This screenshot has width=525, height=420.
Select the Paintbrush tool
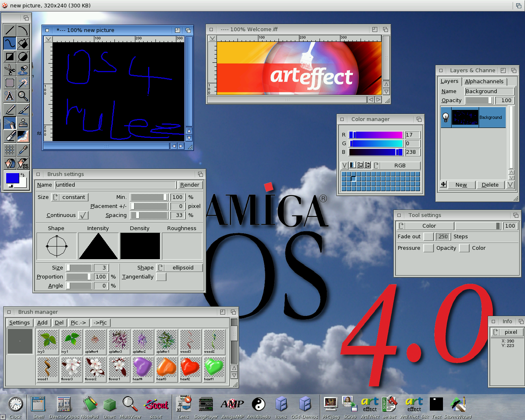(23, 110)
